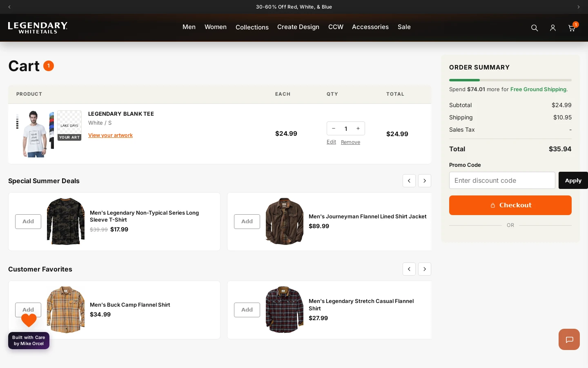Remove the Legendary Blank Tee from cart

[350, 142]
